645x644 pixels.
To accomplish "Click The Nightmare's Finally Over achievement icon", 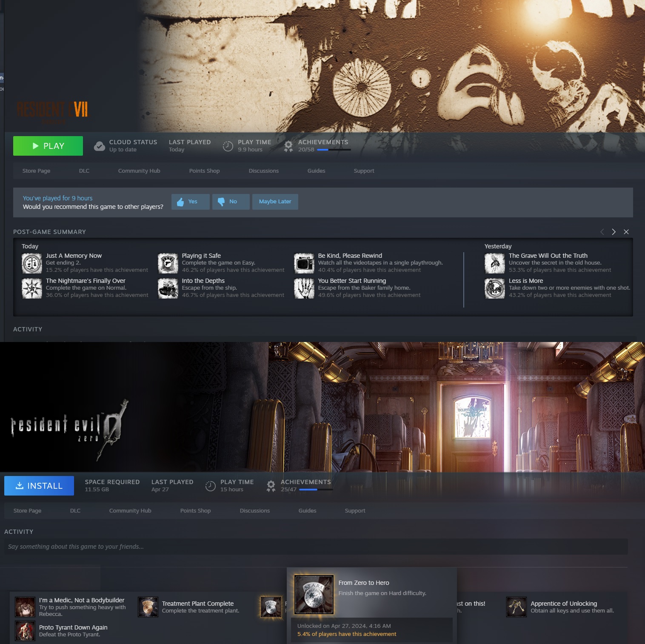I will pyautogui.click(x=32, y=288).
